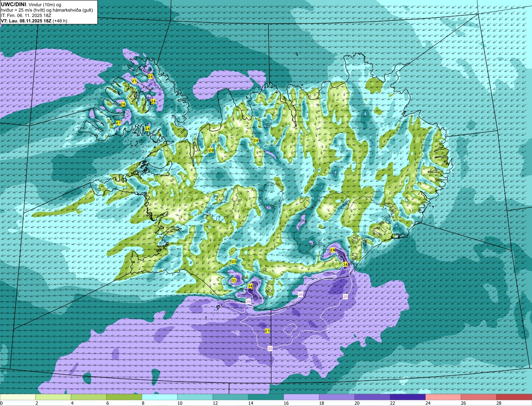
Task: Click the pale yellow 0–2 m/s legend swatch
Action: point(17,397)
